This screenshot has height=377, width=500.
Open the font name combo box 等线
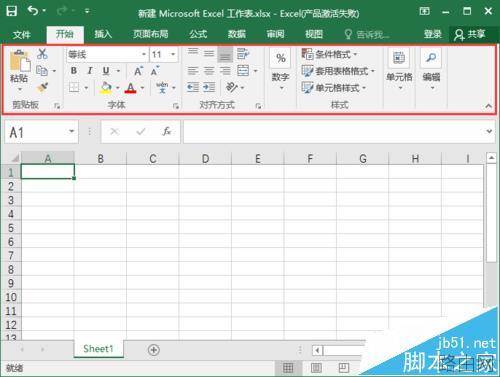(x=107, y=54)
